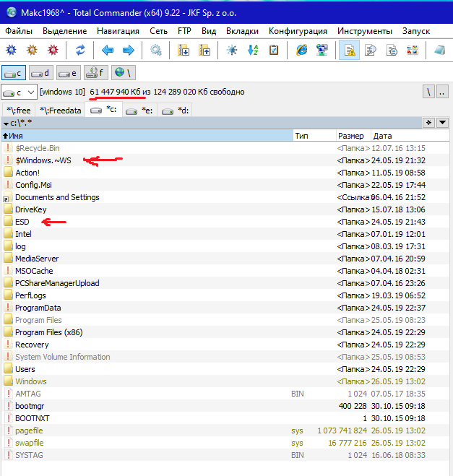Click the document with warning icon
The height and width of the screenshot is (476, 453).
350,50
